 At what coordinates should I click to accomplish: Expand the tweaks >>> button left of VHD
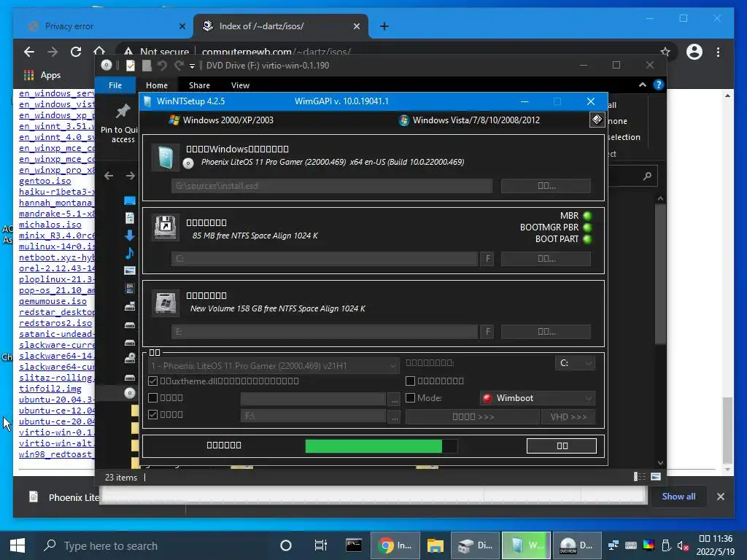click(x=473, y=416)
